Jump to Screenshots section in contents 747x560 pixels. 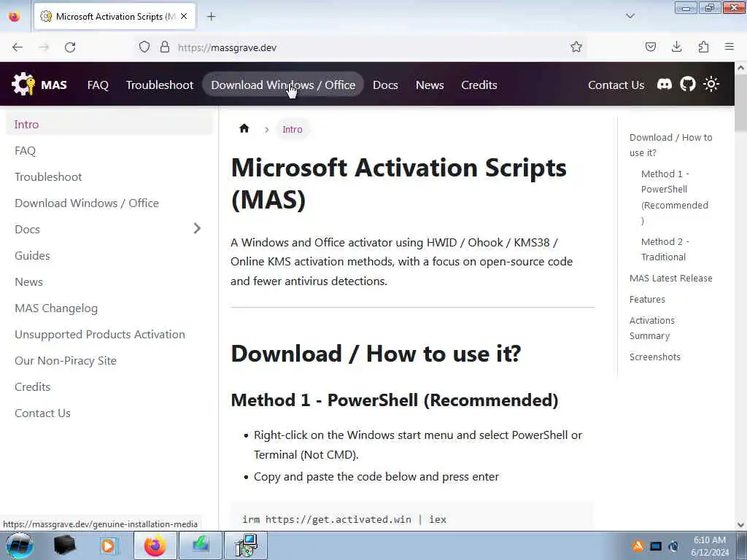click(x=654, y=357)
